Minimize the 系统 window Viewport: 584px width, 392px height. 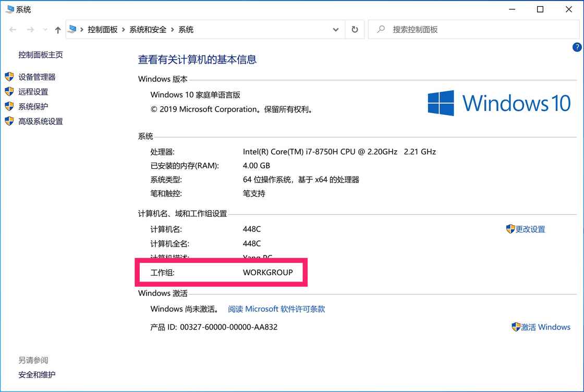tap(512, 9)
